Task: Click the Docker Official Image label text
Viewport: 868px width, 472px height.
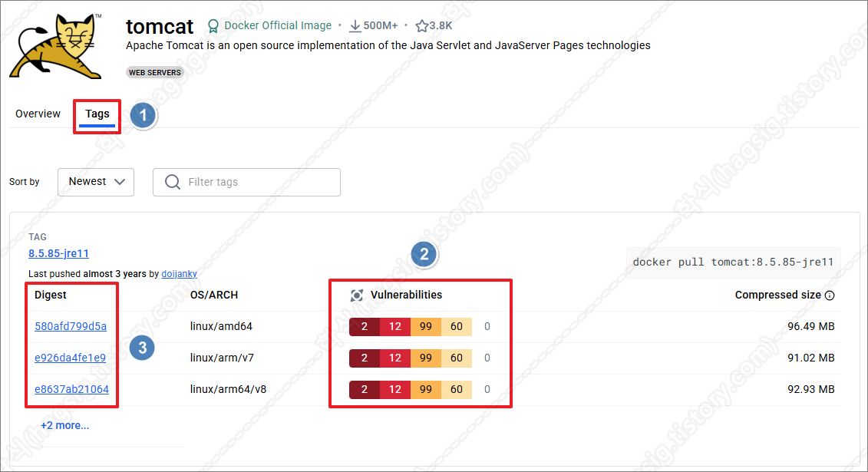Action: (278, 25)
